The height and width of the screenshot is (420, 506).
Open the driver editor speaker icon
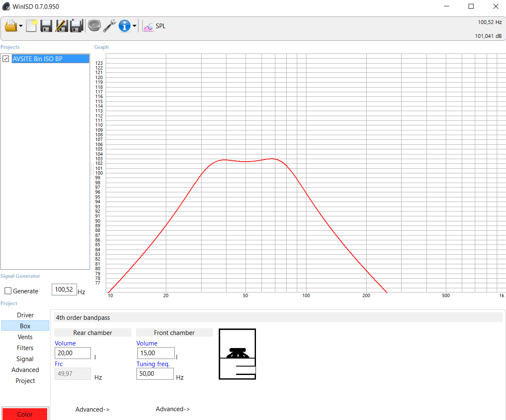[94, 26]
